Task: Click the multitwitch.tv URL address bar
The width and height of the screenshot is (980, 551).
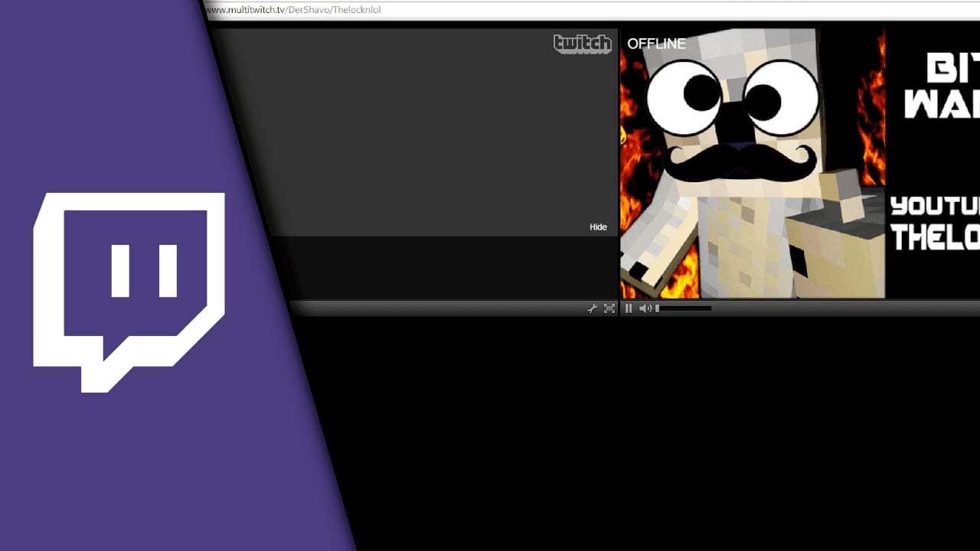Action: [591, 10]
